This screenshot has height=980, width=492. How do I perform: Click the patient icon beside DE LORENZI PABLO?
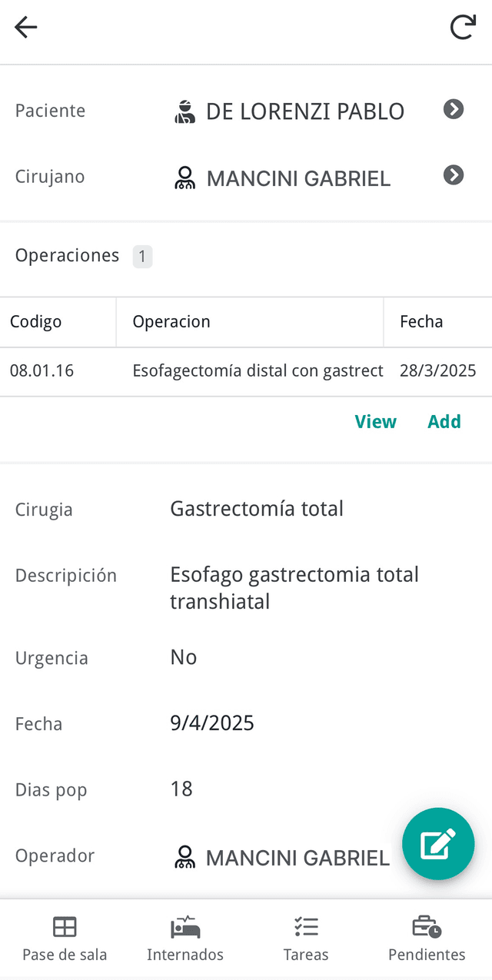point(184,111)
